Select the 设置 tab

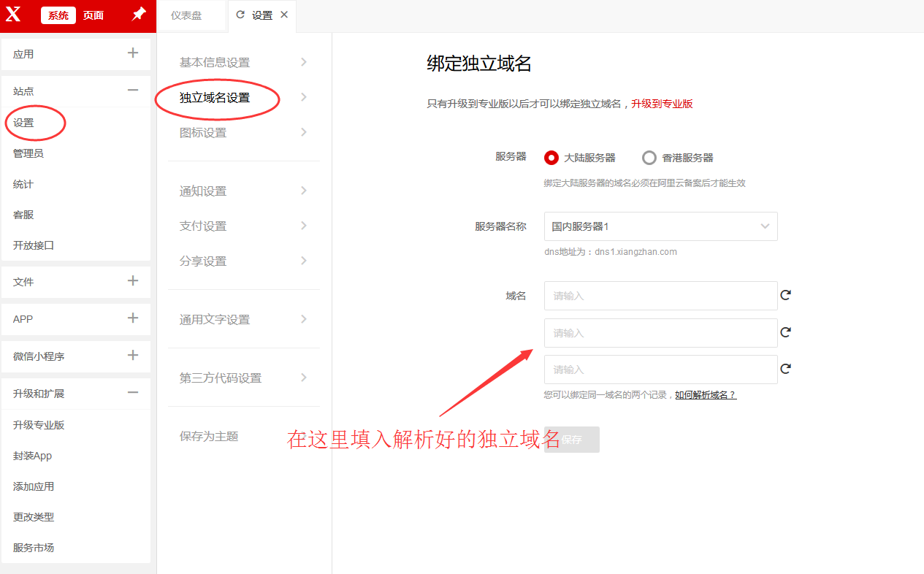tap(262, 15)
